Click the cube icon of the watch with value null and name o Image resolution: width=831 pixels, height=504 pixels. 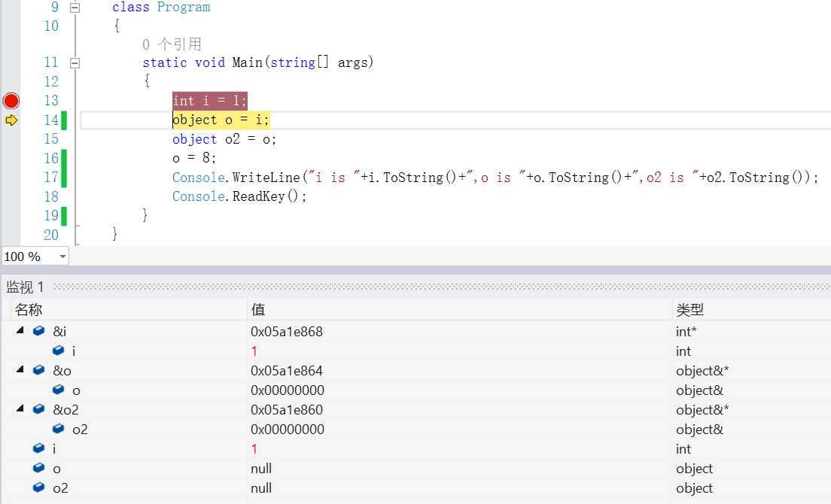[x=38, y=468]
